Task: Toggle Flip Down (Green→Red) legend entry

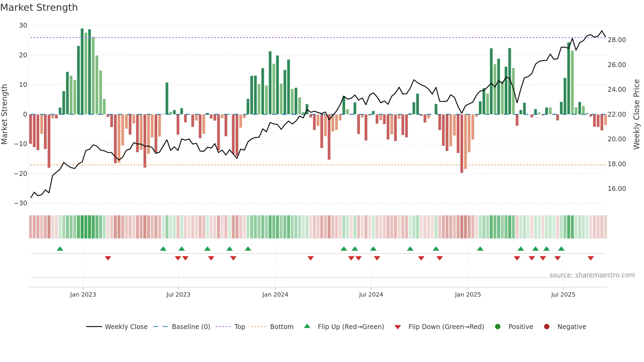Action: pyautogui.click(x=439, y=327)
